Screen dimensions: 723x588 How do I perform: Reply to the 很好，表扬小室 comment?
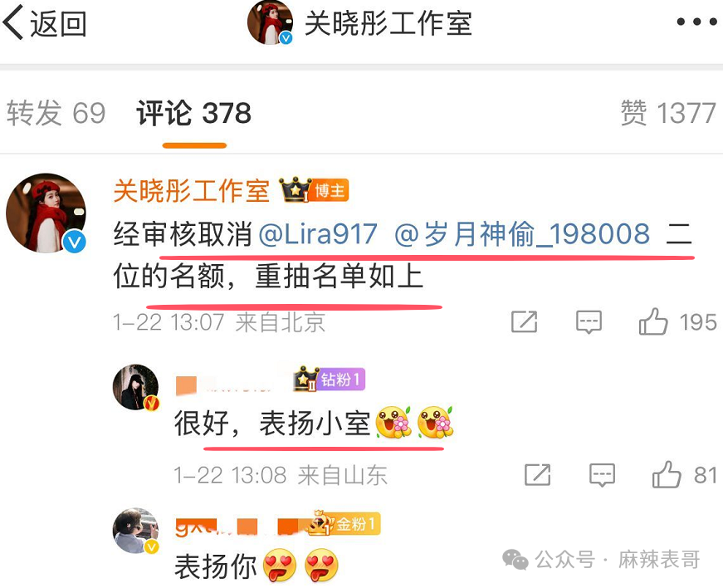click(602, 475)
